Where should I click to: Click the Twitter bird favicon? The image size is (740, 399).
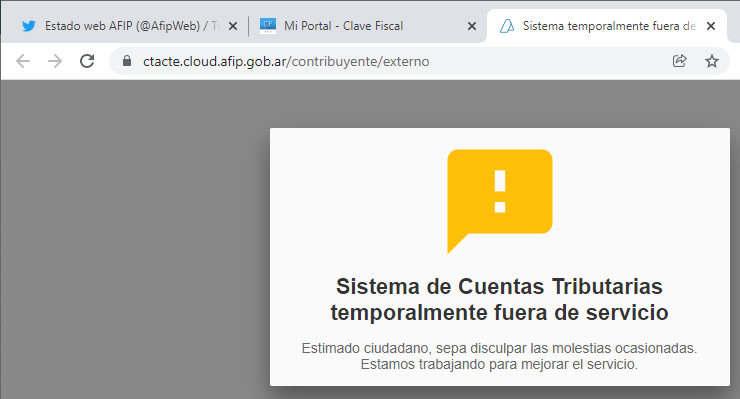click(29, 26)
